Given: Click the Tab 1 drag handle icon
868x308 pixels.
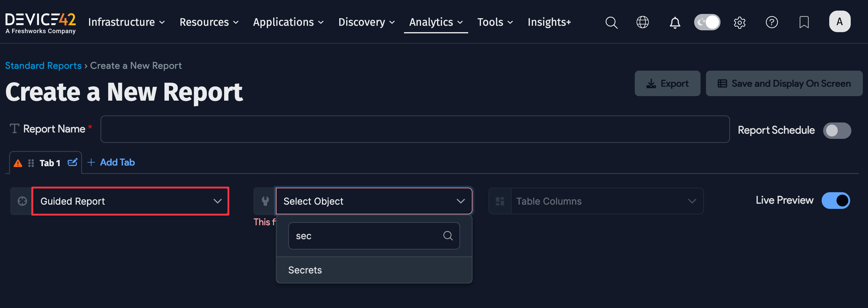Looking at the screenshot, I should [x=31, y=163].
